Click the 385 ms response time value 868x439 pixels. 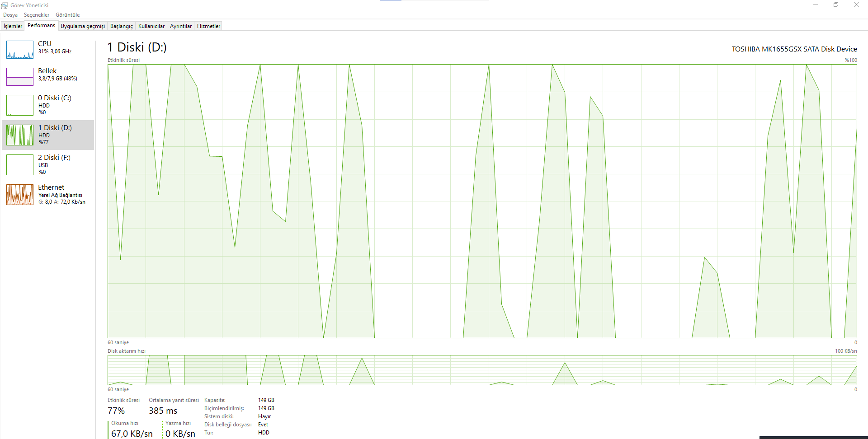(x=163, y=411)
